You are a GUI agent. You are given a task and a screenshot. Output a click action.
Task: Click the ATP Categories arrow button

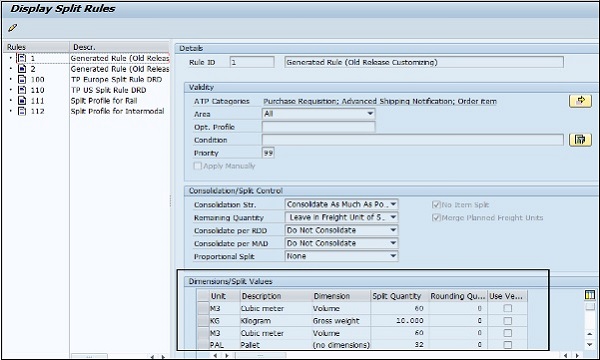[x=580, y=101]
